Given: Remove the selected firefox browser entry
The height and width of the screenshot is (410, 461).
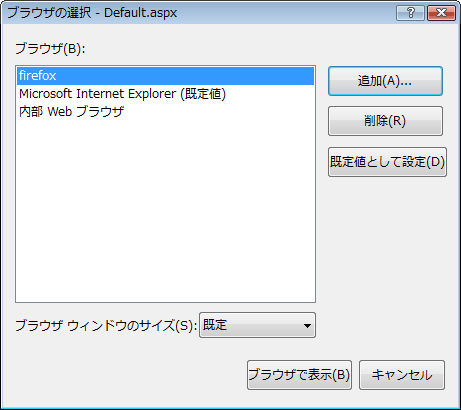Looking at the screenshot, I should [385, 121].
